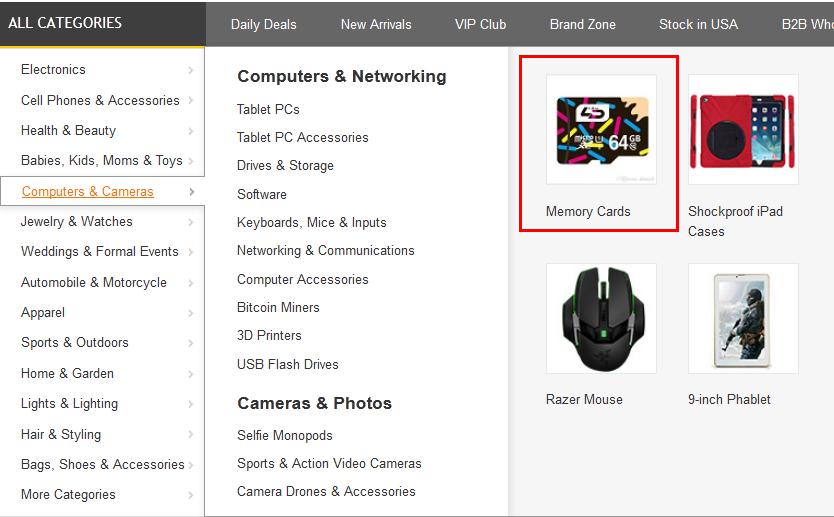This screenshot has height=517, width=834.
Task: Expand the Jewelry & Watches submenu arrow
Action: coord(191,222)
